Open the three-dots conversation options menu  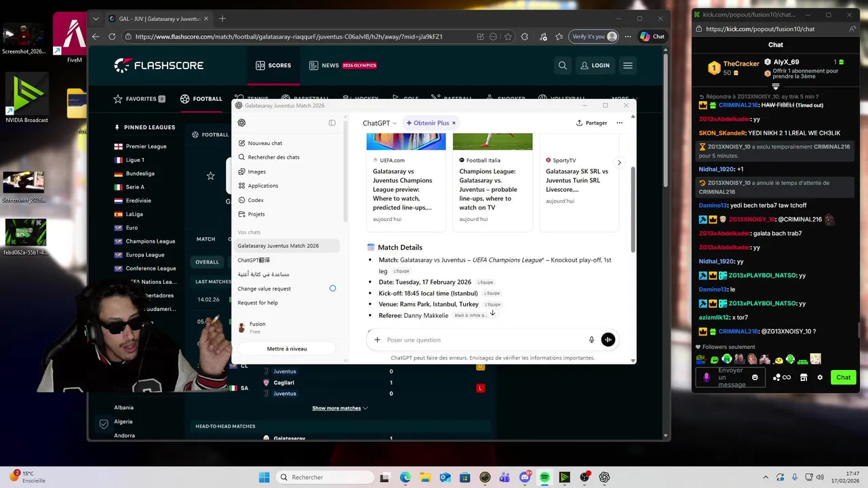point(619,123)
